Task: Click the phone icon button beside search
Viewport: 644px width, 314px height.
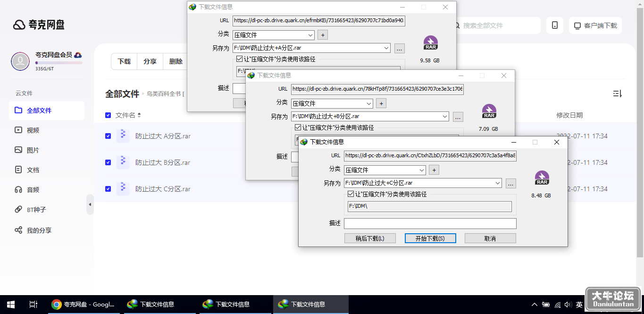Action: (555, 25)
